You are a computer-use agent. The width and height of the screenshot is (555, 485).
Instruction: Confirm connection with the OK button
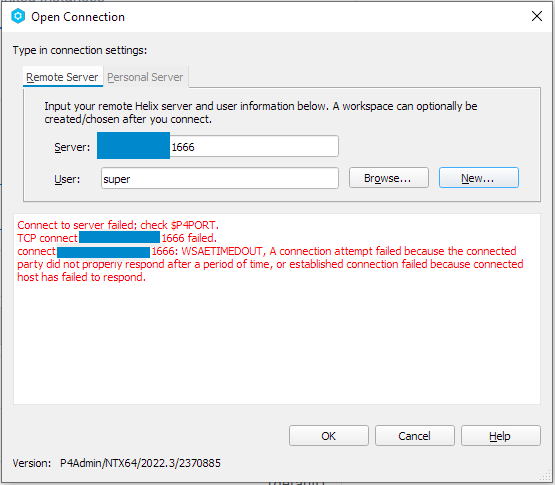click(328, 435)
